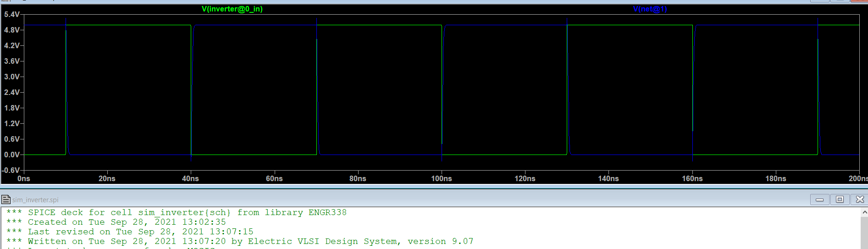868x249 pixels.
Task: Click the 3.0V voltage axis label
Action: pyautogui.click(x=11, y=77)
